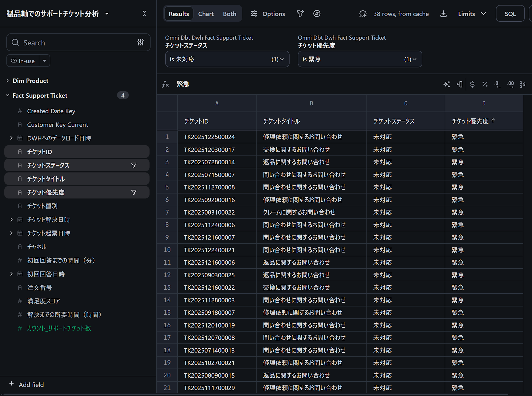The height and width of the screenshot is (396, 532).
Task: Apply percent number format
Action: (485, 84)
